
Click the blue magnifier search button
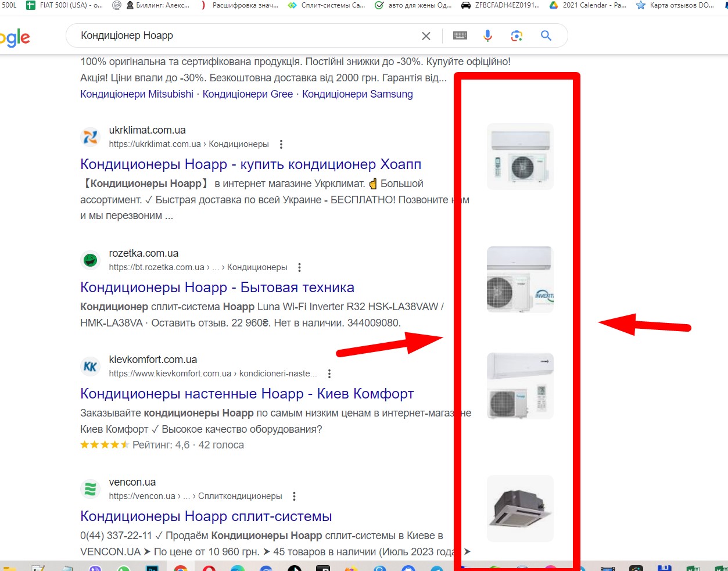(x=546, y=35)
